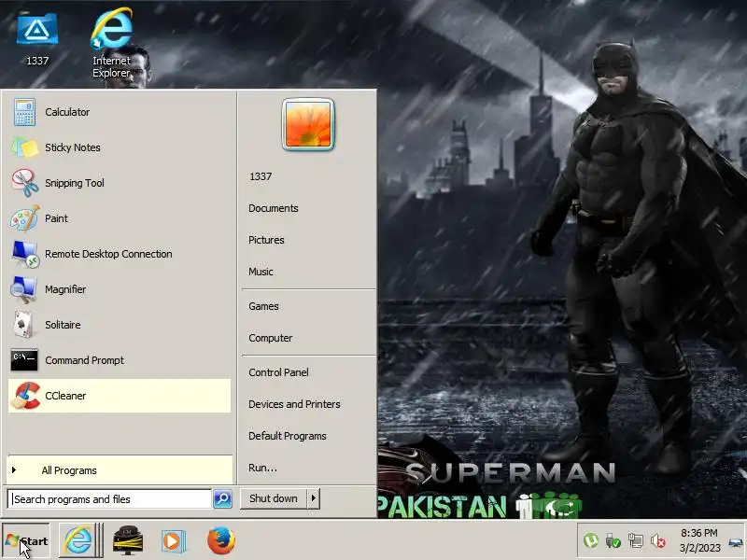Open Shut down options arrow

coord(314,498)
